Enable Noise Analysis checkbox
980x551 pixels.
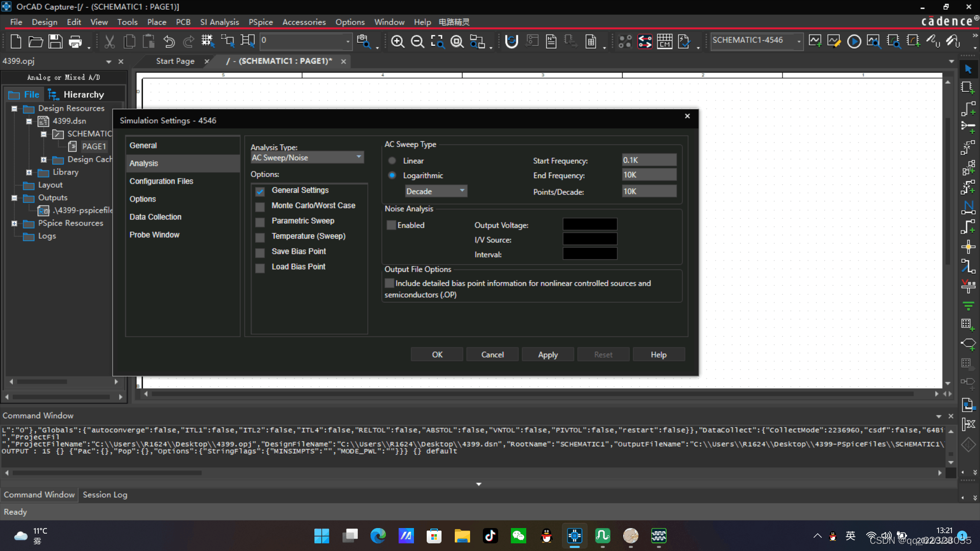(391, 225)
